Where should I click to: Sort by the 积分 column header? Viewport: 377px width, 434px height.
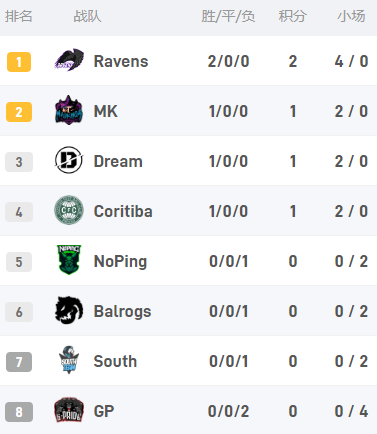click(293, 16)
